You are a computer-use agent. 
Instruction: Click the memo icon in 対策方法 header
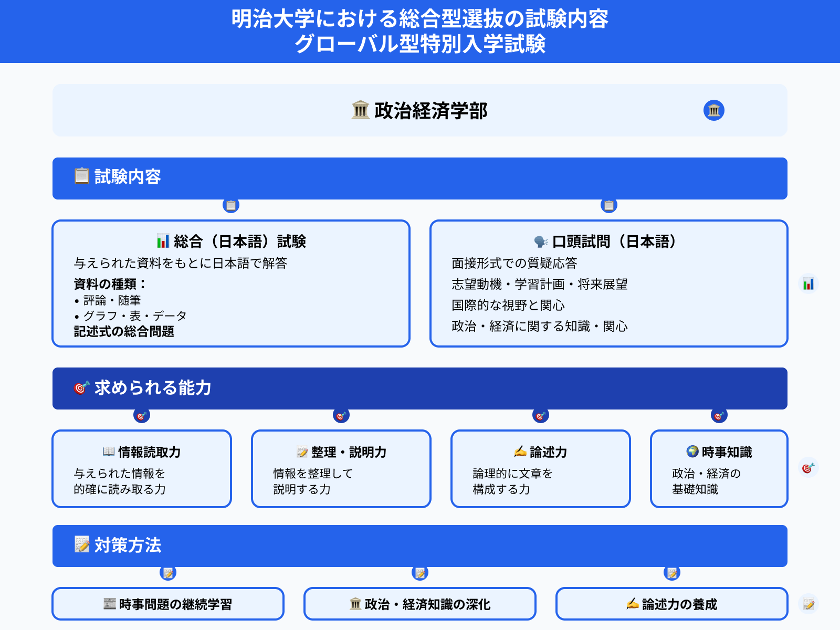click(x=82, y=544)
